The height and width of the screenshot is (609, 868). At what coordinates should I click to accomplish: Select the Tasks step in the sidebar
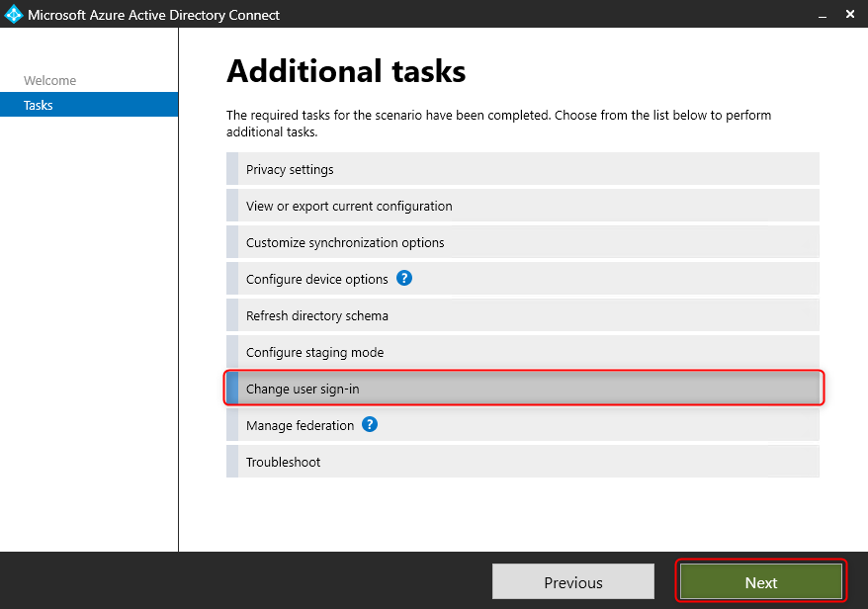pos(38,105)
